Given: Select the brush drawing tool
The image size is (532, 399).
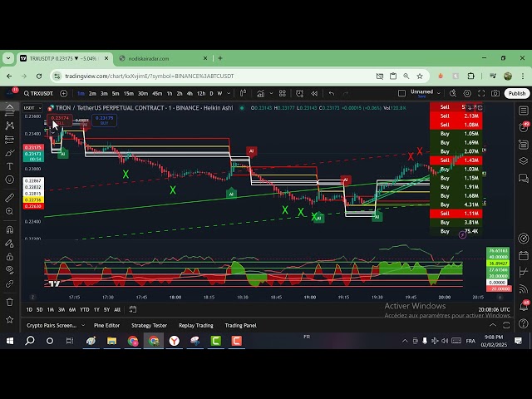Looking at the screenshot, I should coord(9,153).
